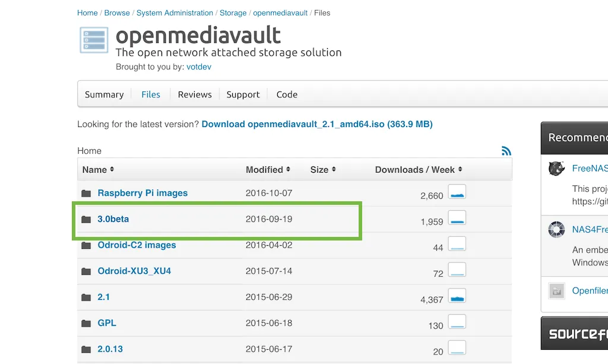
Task: View download stats chart for 2.1 folder
Action: click(x=457, y=296)
